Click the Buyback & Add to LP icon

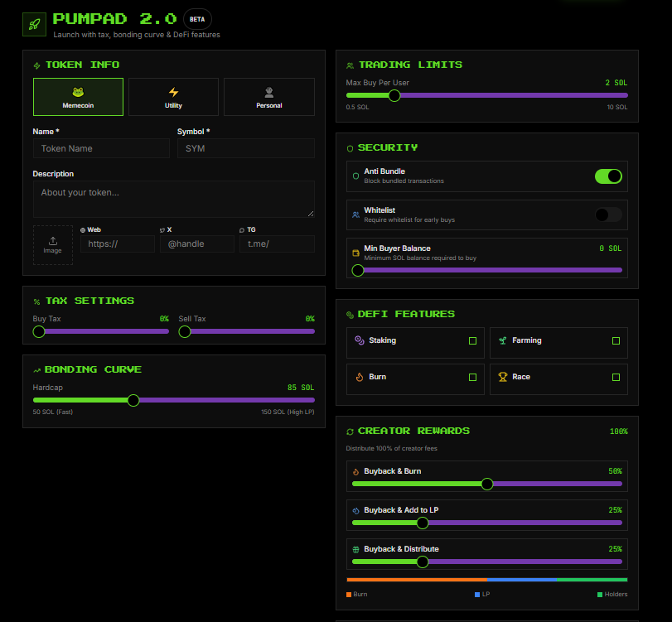[355, 511]
